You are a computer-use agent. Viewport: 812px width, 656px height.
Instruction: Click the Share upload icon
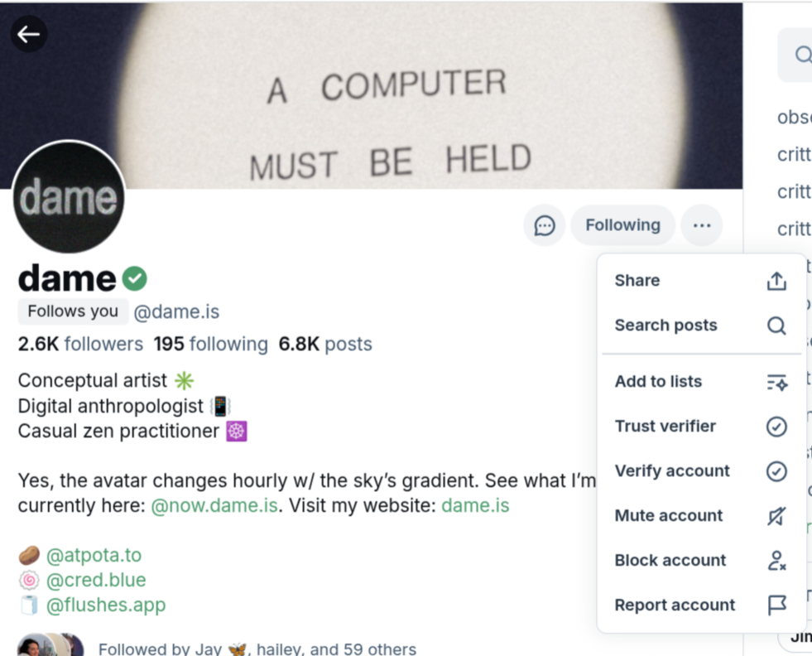[776, 281]
